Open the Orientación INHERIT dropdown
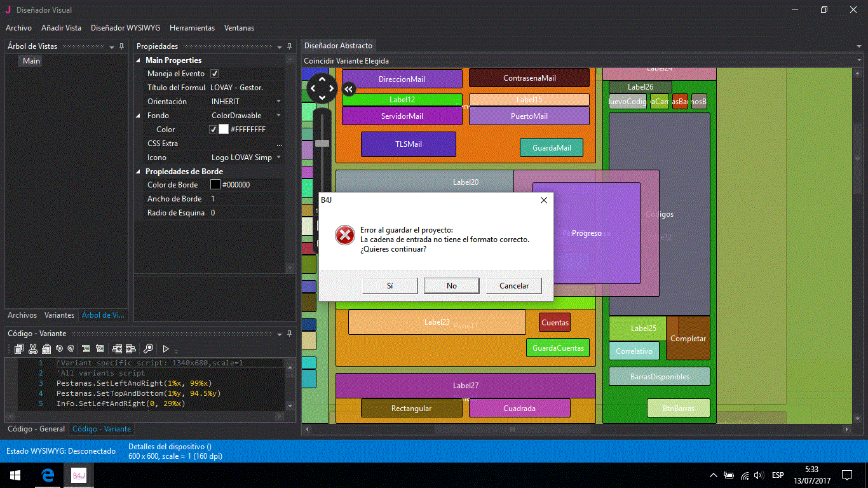This screenshot has width=868, height=488. (x=278, y=102)
